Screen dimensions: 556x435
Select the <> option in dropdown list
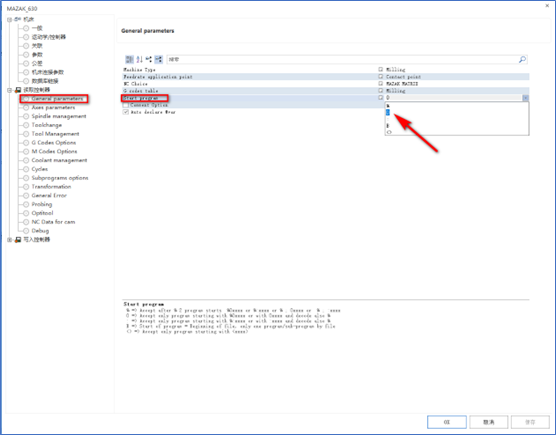click(457, 132)
